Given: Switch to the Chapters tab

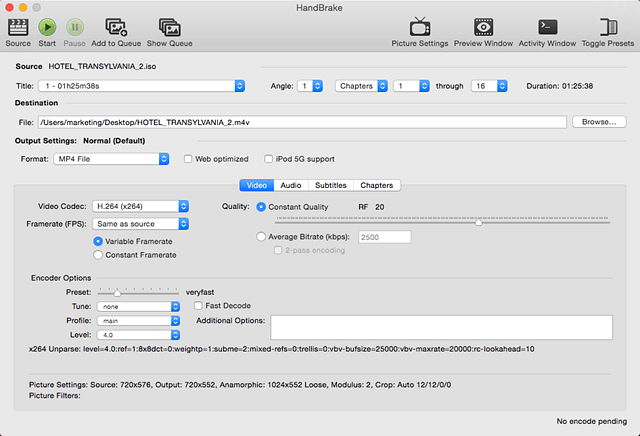Looking at the screenshot, I should [x=377, y=185].
